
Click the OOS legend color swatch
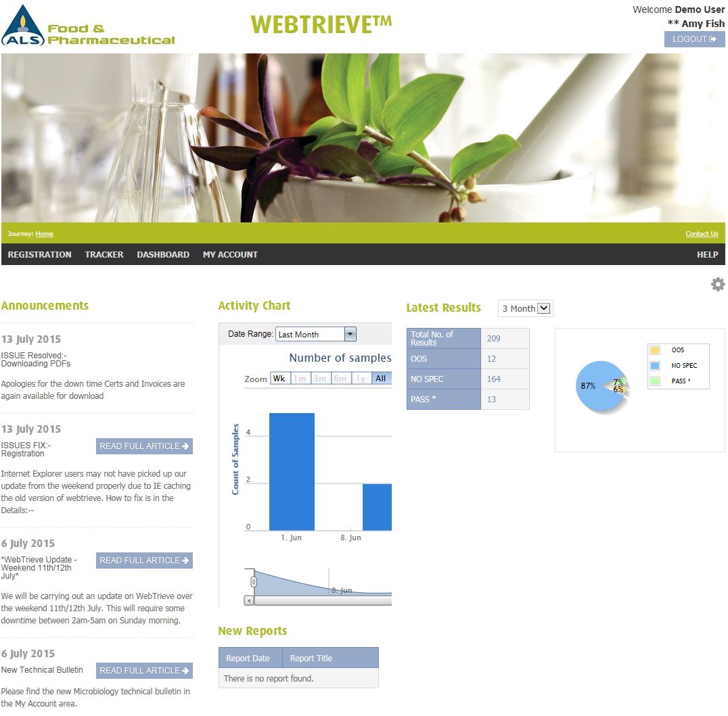pyautogui.click(x=655, y=350)
